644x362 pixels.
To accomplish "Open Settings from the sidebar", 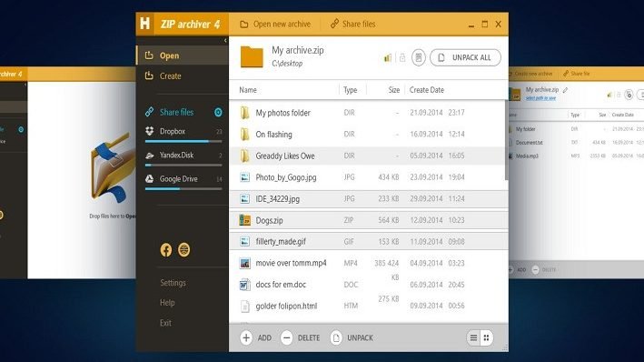I will [173, 283].
